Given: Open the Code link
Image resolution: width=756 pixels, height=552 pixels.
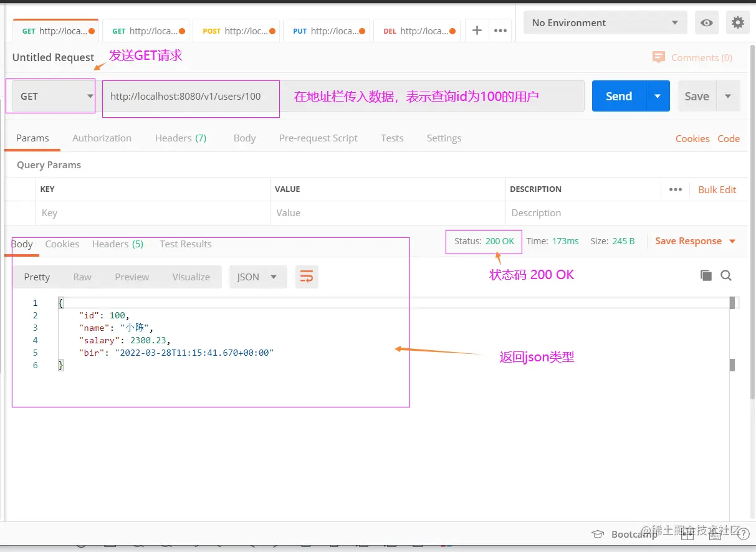Looking at the screenshot, I should [x=729, y=139].
